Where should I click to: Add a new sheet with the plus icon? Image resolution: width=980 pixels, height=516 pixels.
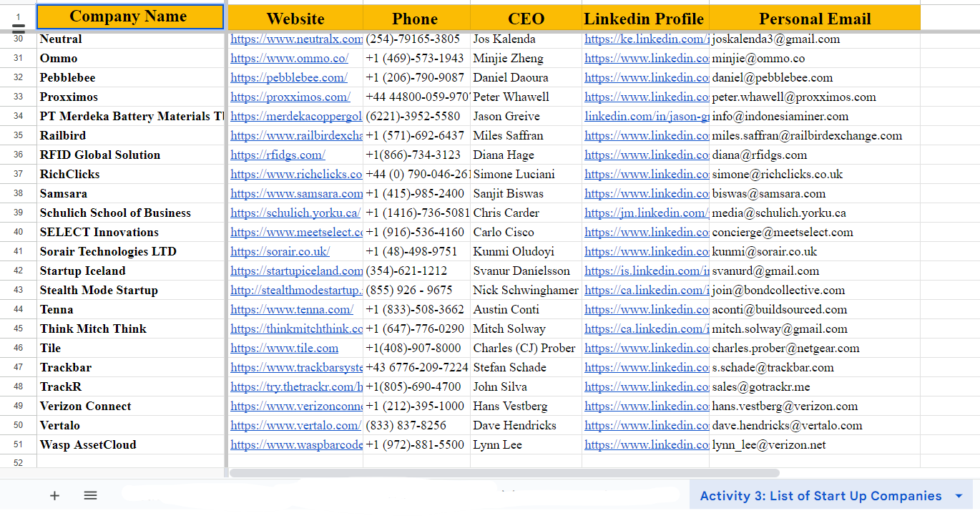pos(54,495)
